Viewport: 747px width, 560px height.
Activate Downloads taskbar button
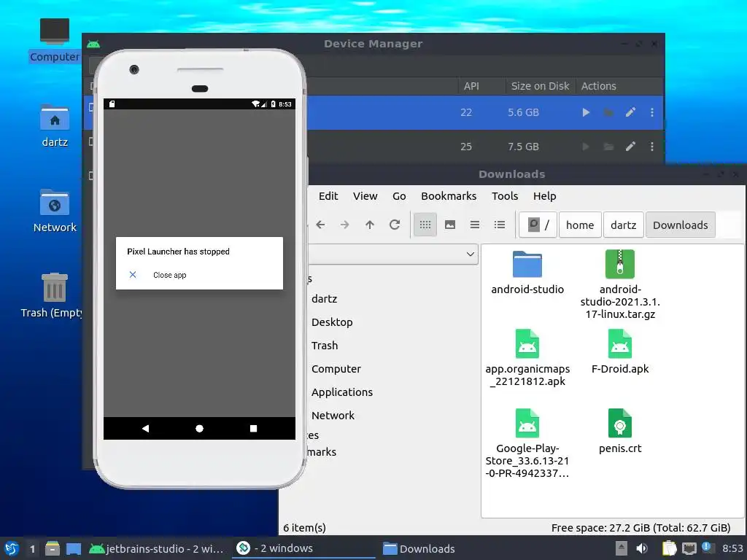pos(419,548)
